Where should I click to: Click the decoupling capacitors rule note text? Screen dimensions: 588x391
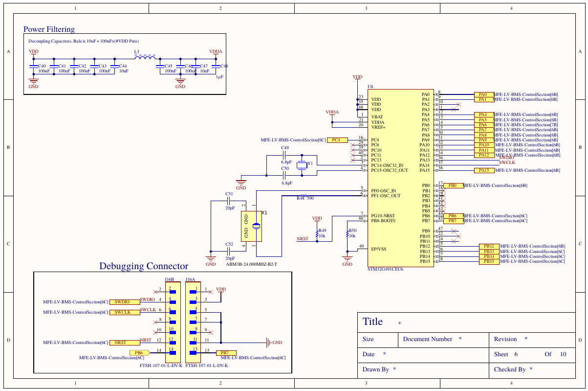tap(84, 42)
